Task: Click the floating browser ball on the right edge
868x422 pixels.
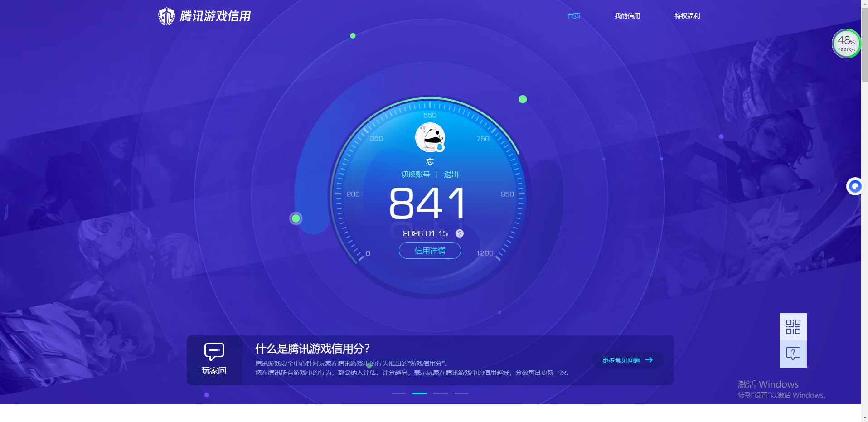Action: tap(855, 186)
